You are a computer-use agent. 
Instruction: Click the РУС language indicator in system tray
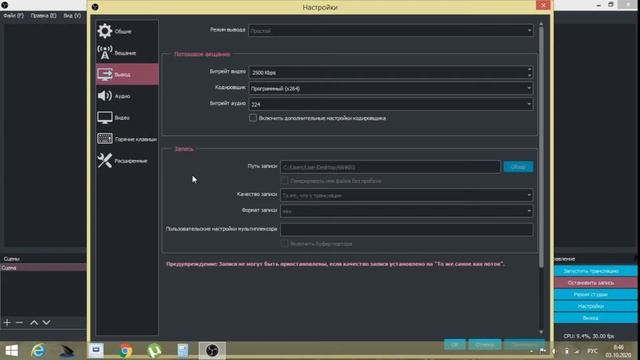(592, 351)
